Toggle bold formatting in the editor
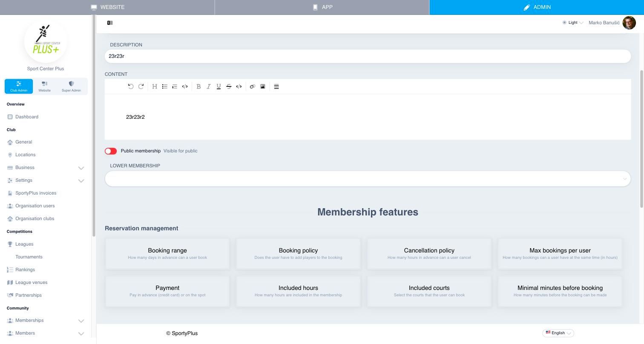This screenshot has height=344, width=644. pyautogui.click(x=198, y=86)
